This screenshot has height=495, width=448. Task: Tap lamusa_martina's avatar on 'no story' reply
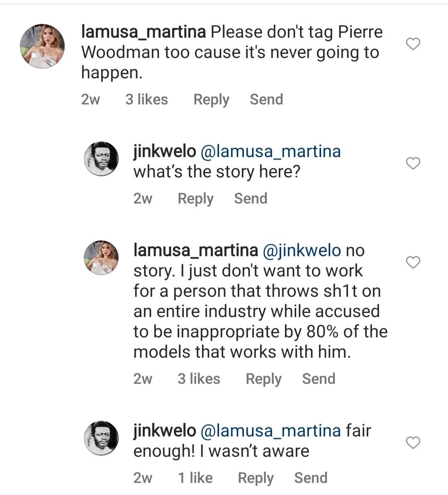pyautogui.click(x=101, y=257)
